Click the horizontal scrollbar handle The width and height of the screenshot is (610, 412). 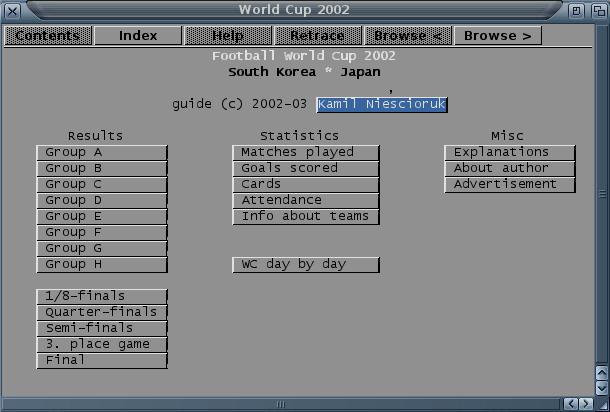click(x=281, y=404)
